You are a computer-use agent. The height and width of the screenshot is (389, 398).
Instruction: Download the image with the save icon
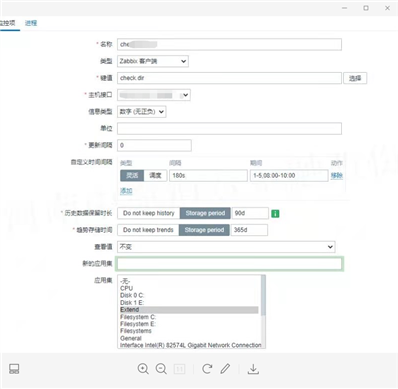pos(253,369)
